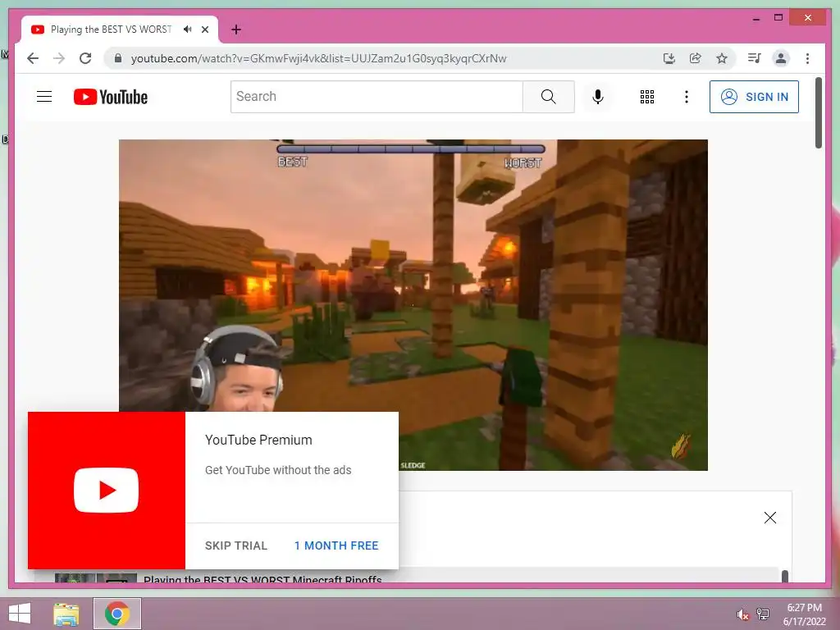This screenshot has height=630, width=840.
Task: Click the page's vertical scrollbar thumb
Action: pos(819,112)
